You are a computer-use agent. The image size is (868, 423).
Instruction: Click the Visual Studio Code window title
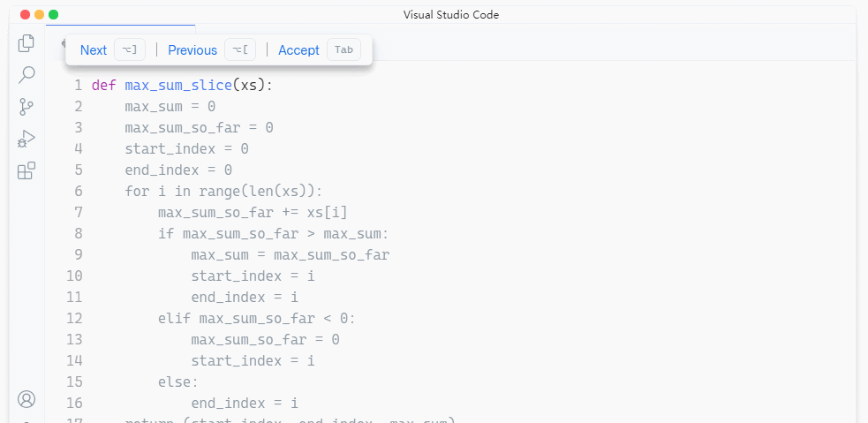(451, 14)
